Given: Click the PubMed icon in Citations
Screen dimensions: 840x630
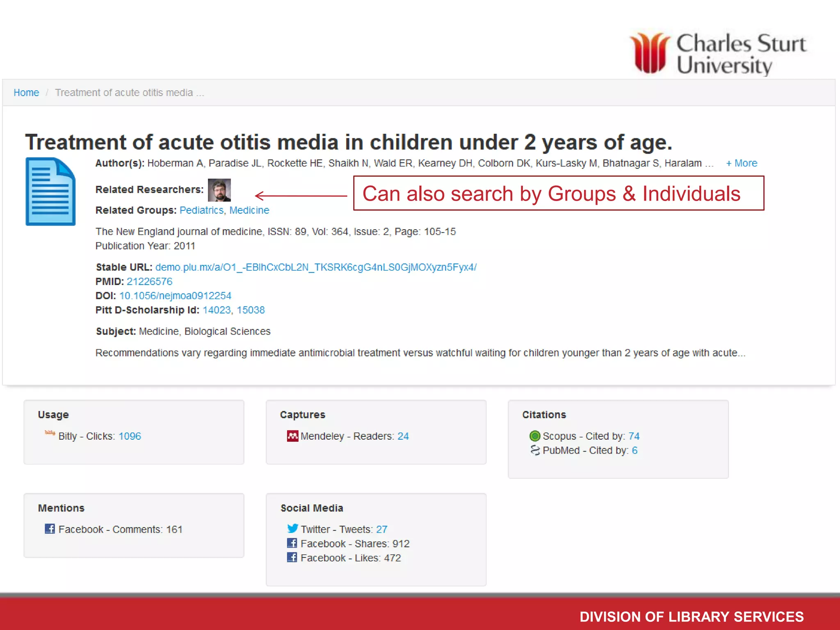Looking at the screenshot, I should pos(535,450).
